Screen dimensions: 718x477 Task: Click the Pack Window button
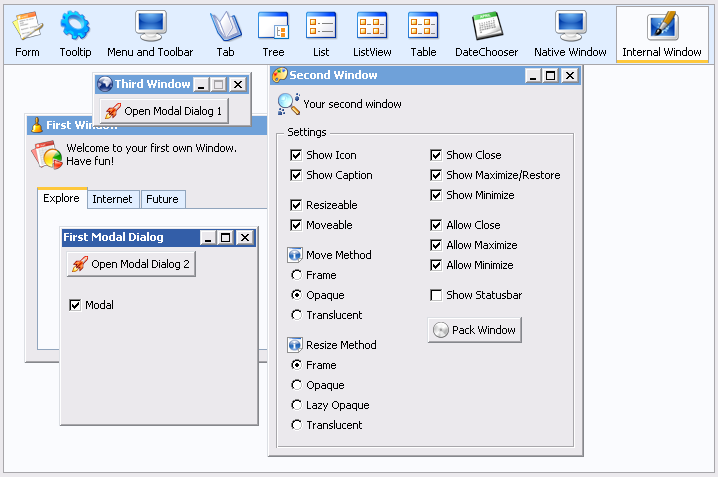pos(474,330)
